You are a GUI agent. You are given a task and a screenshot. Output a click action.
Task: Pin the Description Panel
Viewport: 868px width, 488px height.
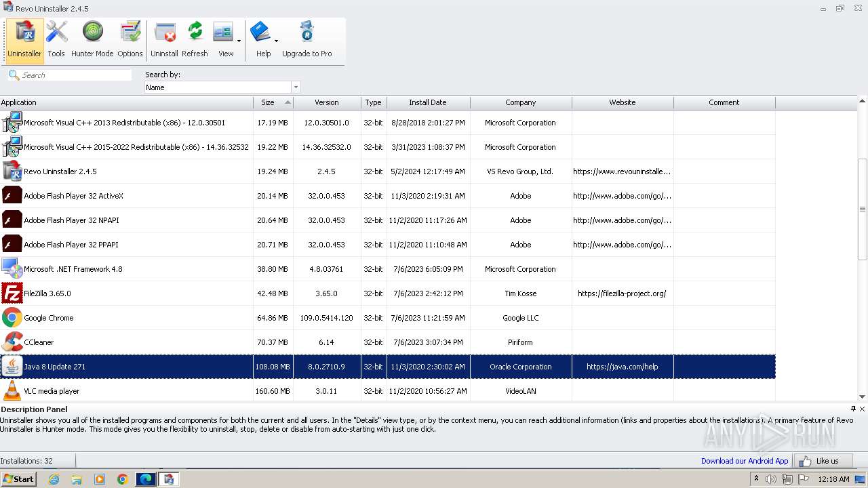853,409
